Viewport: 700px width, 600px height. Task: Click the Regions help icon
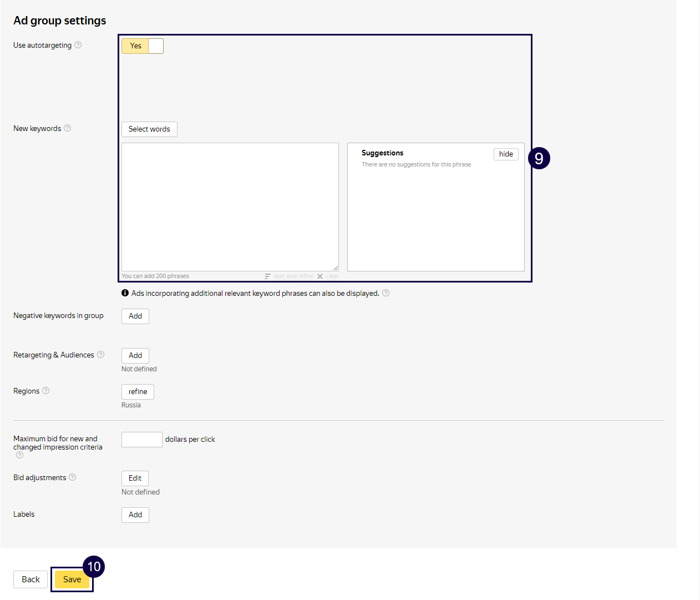(45, 390)
